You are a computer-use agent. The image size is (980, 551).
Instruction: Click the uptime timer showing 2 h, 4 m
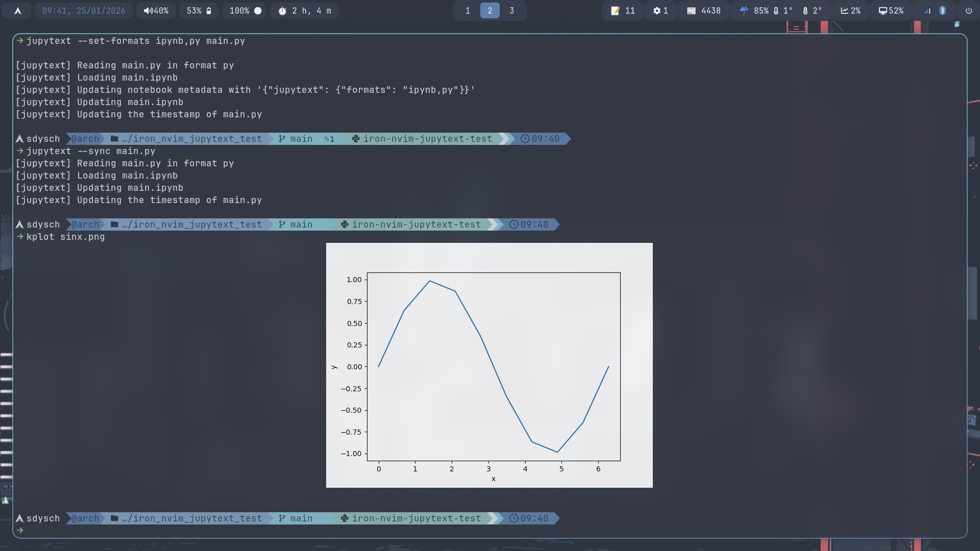click(305, 11)
